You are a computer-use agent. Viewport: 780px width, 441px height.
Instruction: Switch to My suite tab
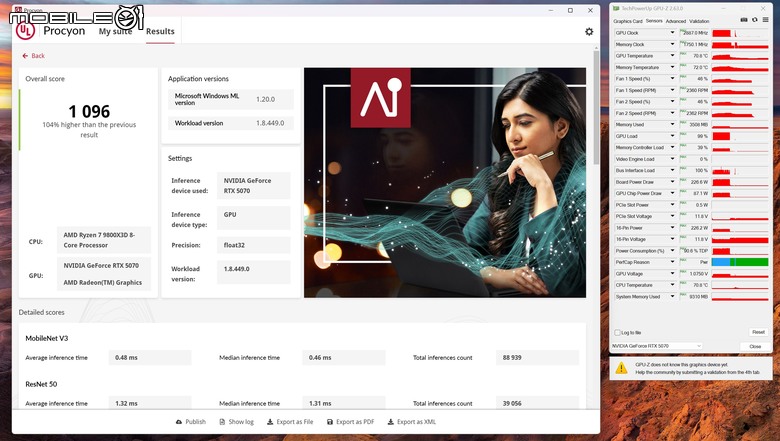click(x=115, y=31)
